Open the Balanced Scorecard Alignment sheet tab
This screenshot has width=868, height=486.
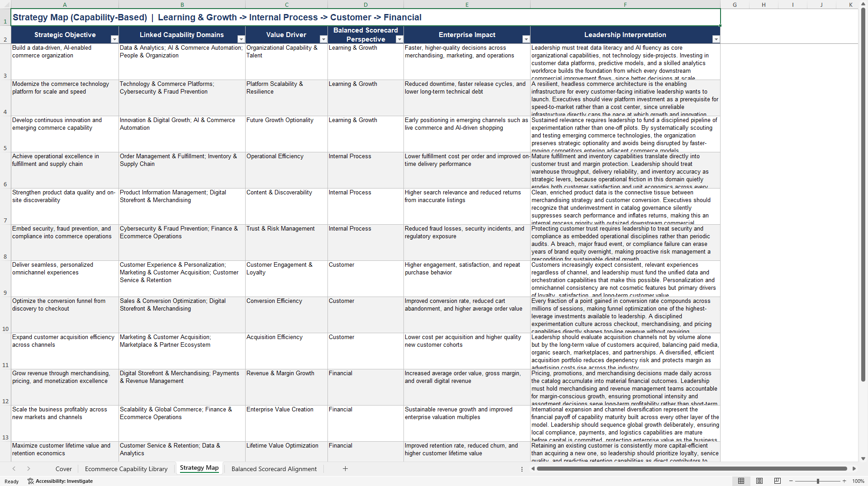pos(274,469)
